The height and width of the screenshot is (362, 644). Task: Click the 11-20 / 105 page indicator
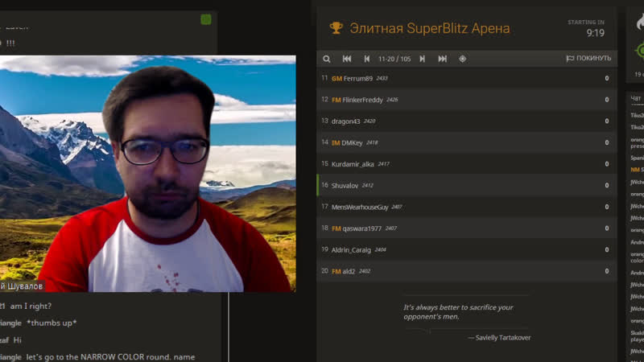pyautogui.click(x=394, y=59)
